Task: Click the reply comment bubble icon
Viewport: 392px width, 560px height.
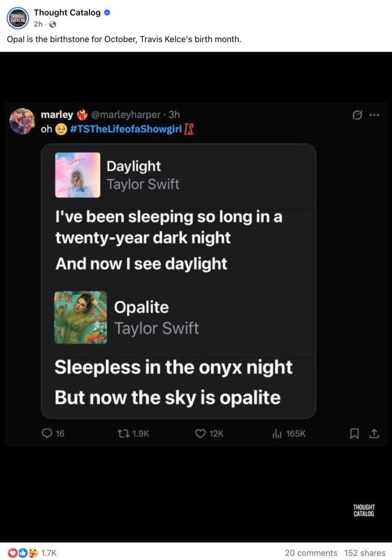Action: pyautogui.click(x=47, y=434)
